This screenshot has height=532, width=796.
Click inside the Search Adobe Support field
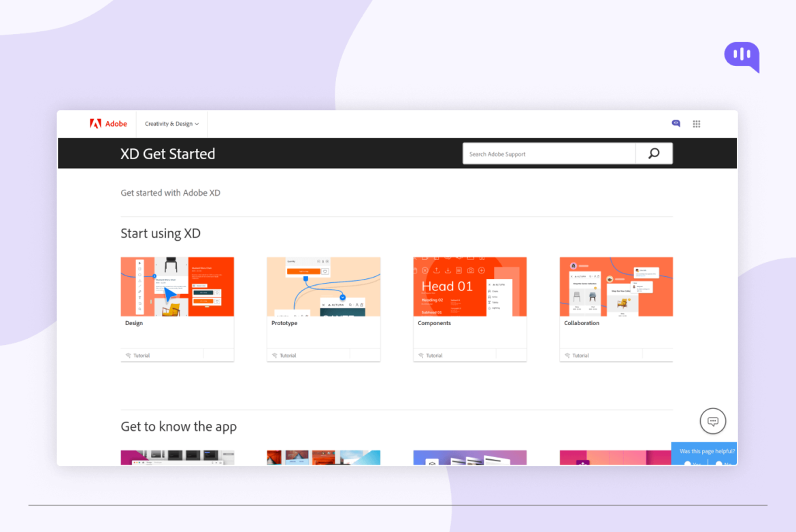(x=548, y=153)
